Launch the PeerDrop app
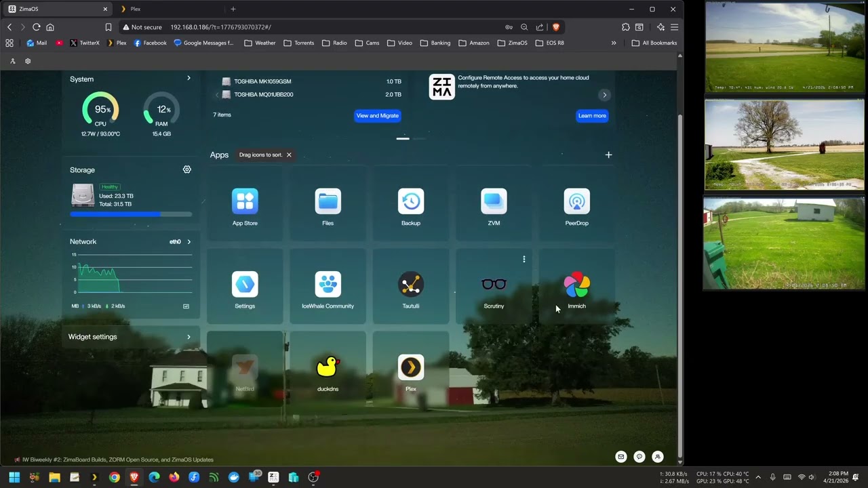 click(576, 202)
